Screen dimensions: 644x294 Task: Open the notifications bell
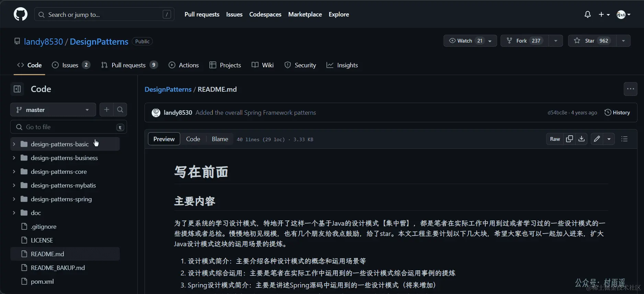[x=588, y=14]
